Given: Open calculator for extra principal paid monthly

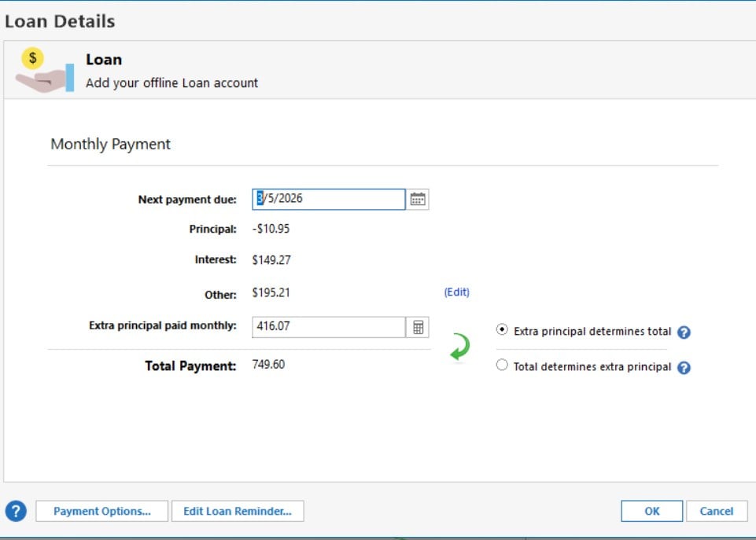Looking at the screenshot, I should point(418,327).
